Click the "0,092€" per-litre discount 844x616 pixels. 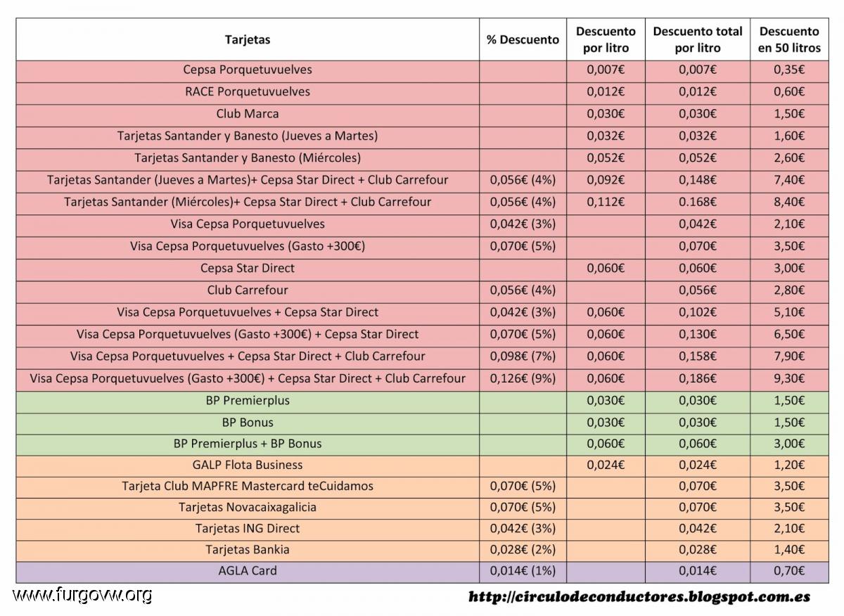[x=606, y=180]
